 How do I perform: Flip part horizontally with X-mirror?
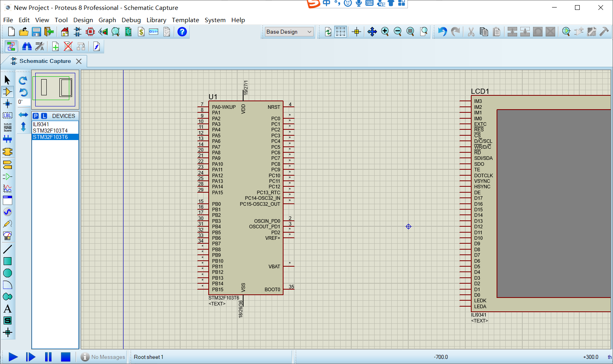click(23, 115)
